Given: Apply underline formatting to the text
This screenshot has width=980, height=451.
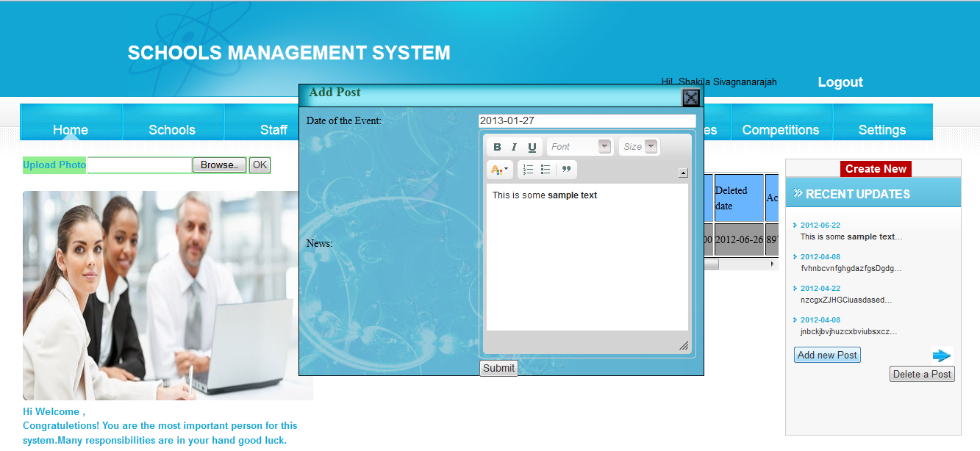Looking at the screenshot, I should pos(531,146).
